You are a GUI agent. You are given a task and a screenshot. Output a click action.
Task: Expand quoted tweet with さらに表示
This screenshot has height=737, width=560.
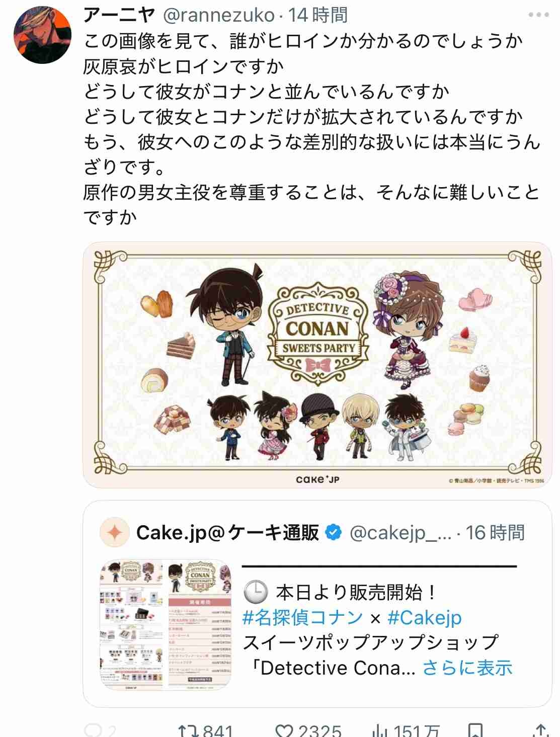[x=467, y=668]
